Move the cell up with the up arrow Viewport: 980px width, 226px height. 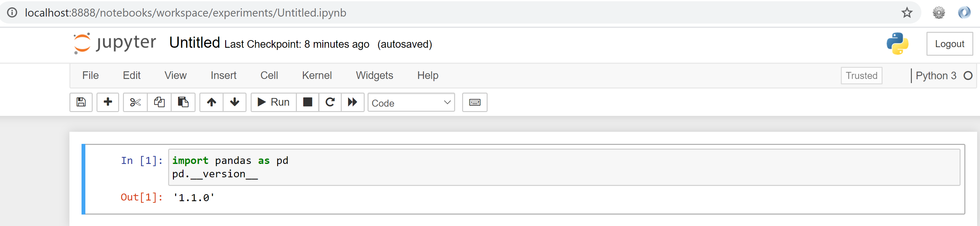pos(211,102)
